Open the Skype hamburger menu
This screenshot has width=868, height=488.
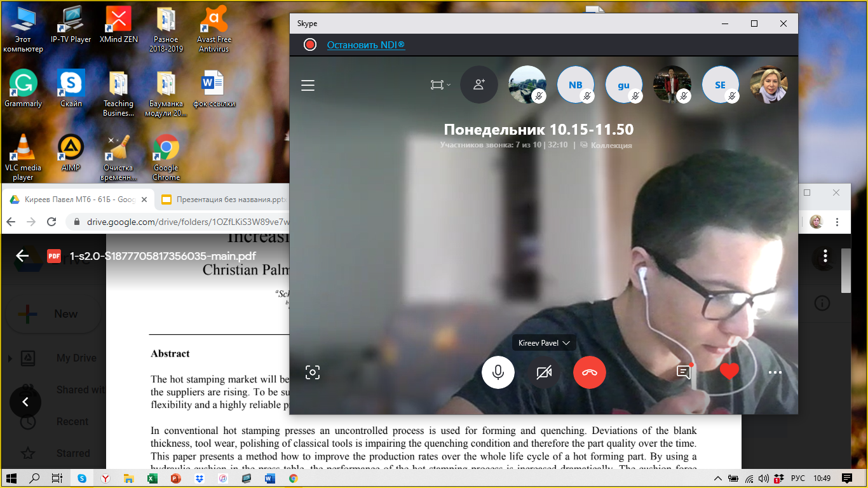(308, 85)
